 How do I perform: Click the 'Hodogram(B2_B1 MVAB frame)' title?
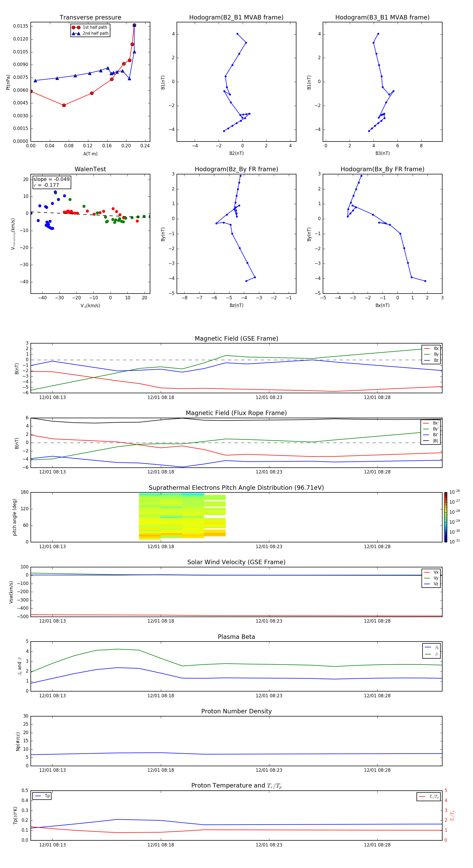pos(236,18)
